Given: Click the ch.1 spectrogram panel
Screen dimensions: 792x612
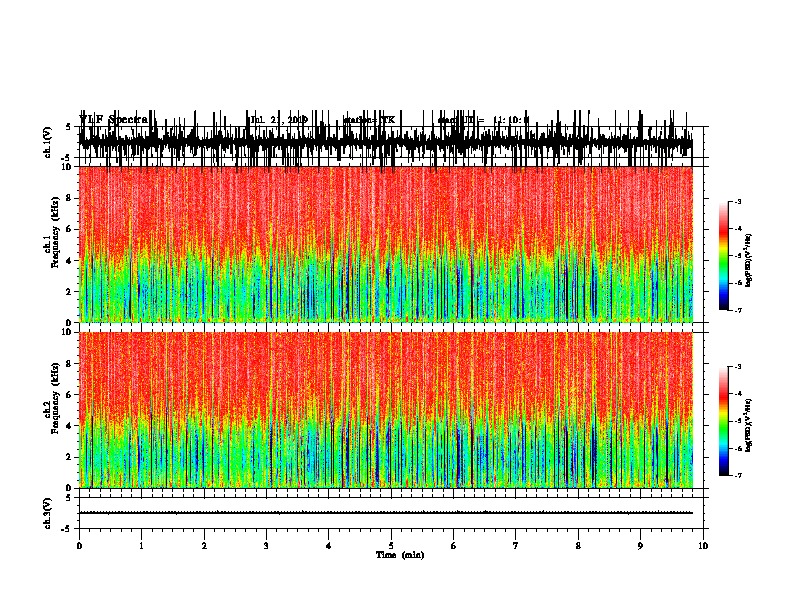Looking at the screenshot, I should pos(386,244).
